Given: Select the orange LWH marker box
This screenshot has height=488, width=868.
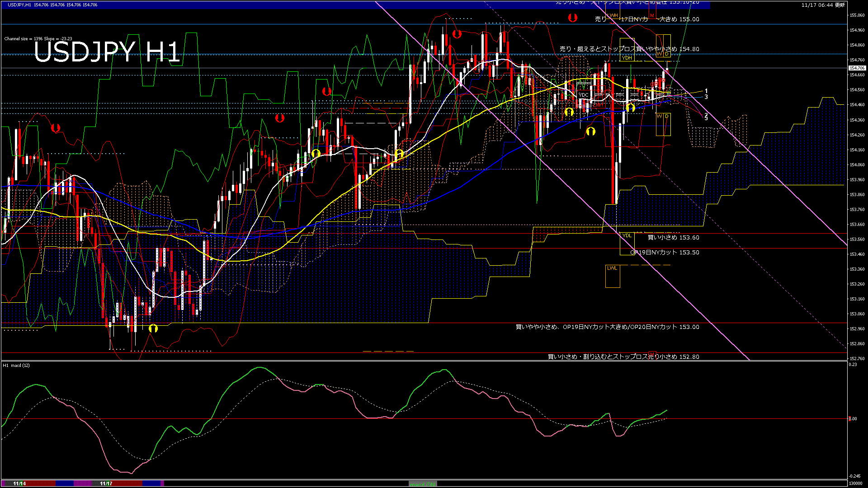Looking at the screenshot, I should [x=613, y=15].
